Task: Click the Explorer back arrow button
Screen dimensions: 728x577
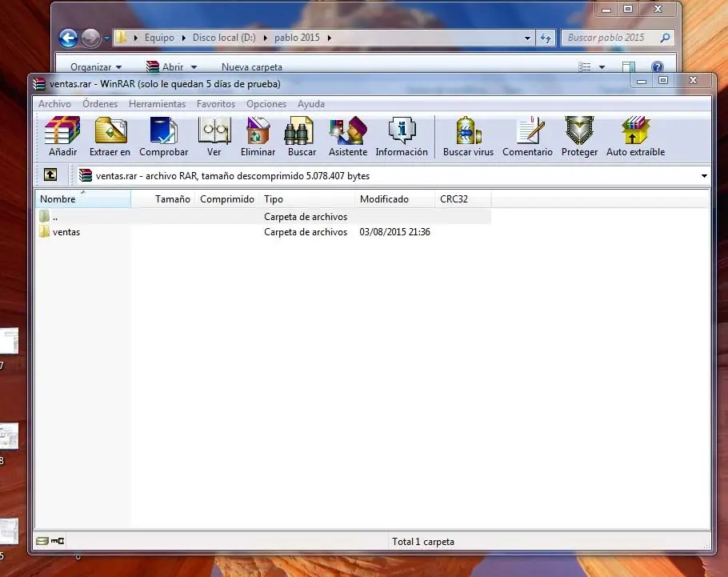Action: pos(68,38)
